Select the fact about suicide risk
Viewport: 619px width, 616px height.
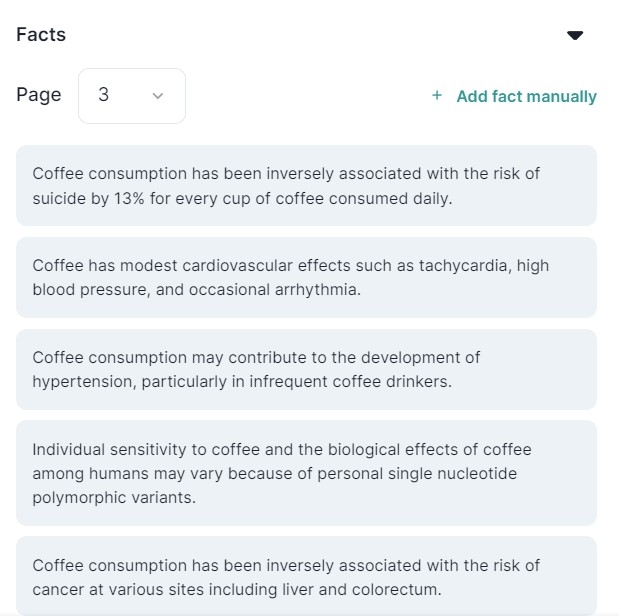[306, 185]
